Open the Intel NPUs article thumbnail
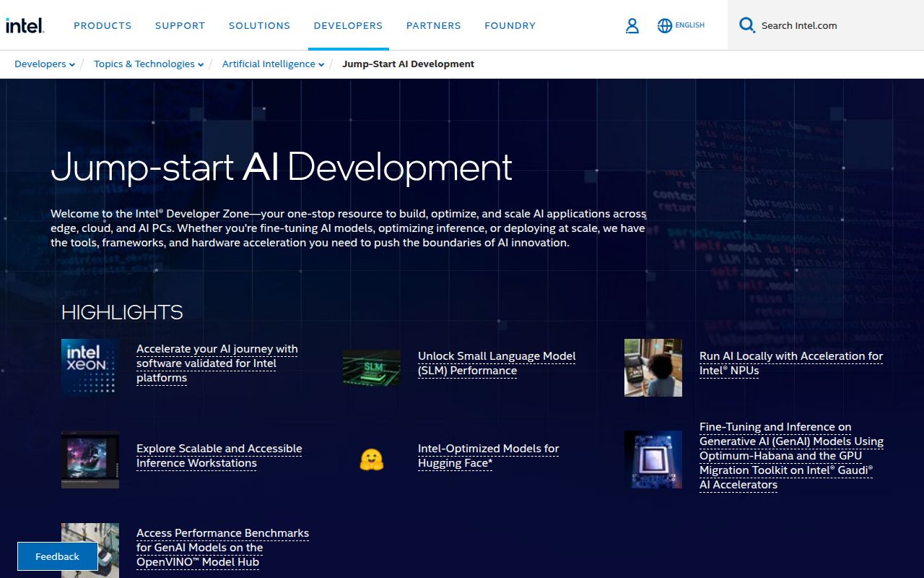This screenshot has height=578, width=924. tap(653, 367)
